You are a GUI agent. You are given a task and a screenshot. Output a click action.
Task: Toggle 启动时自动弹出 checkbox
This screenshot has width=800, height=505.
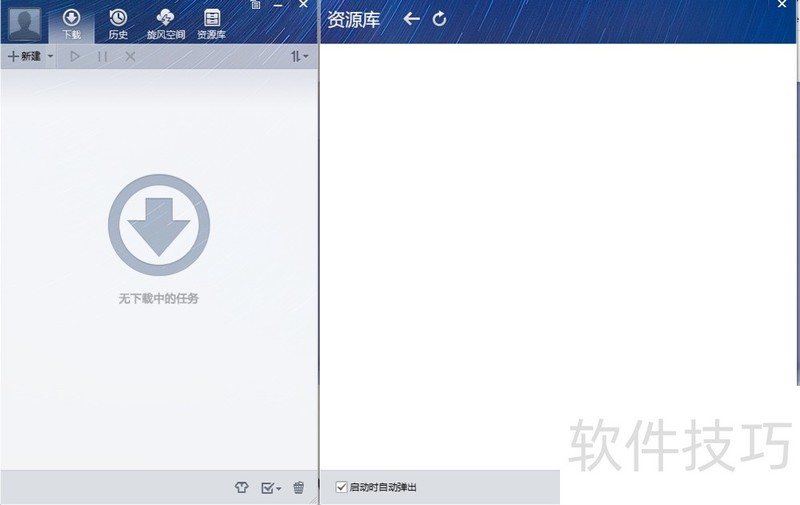[x=341, y=487]
